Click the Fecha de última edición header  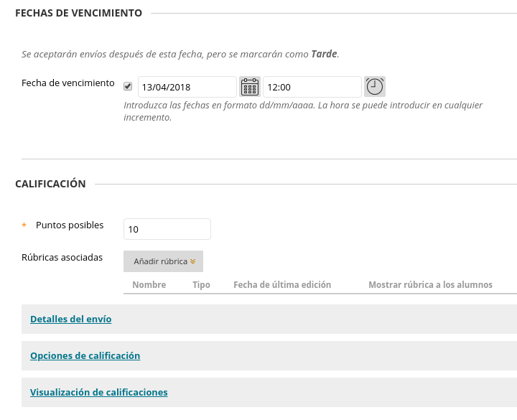pyautogui.click(x=282, y=285)
